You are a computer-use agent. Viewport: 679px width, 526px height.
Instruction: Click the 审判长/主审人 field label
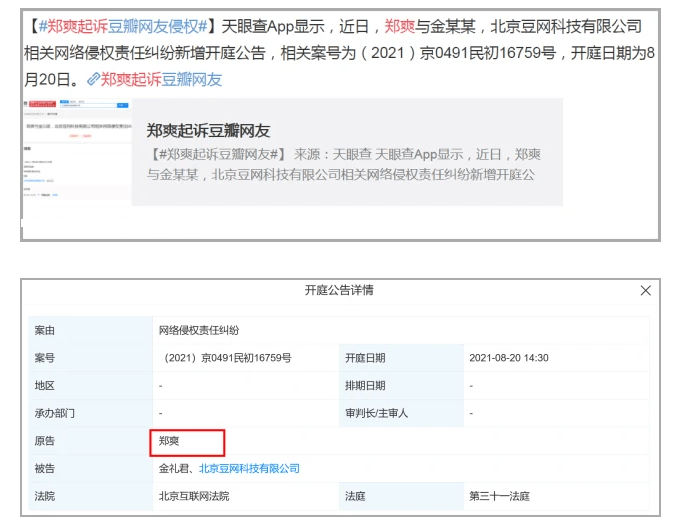click(376, 413)
